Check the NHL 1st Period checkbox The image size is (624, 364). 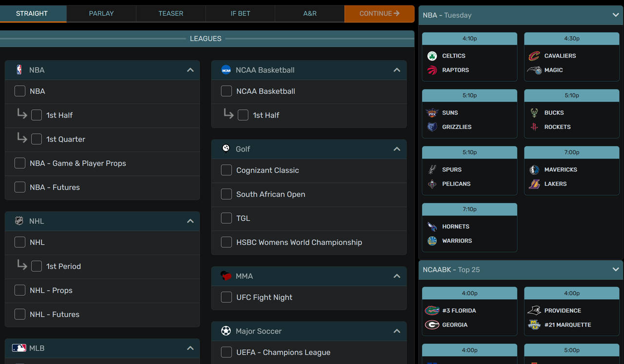pos(37,266)
